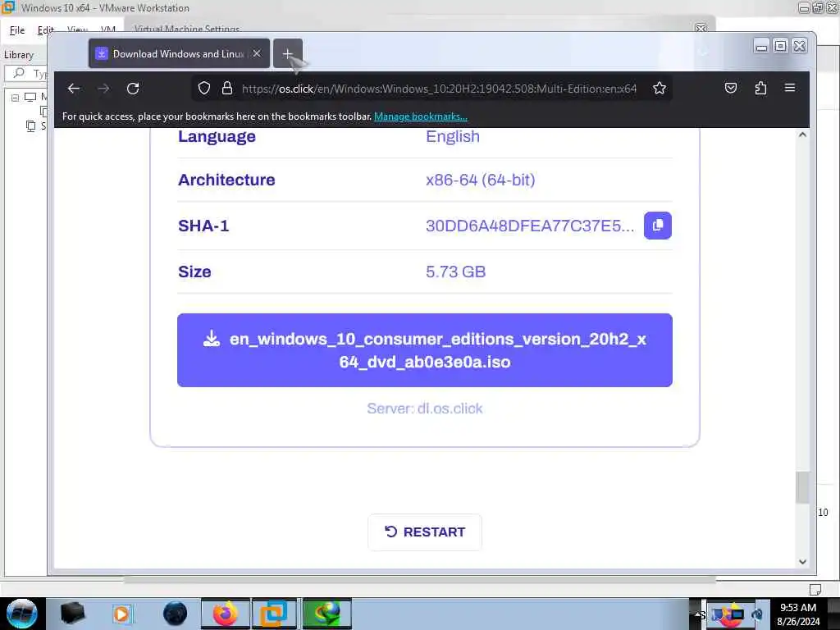Open a new tab with plus button
This screenshot has height=630, width=840.
[288, 53]
